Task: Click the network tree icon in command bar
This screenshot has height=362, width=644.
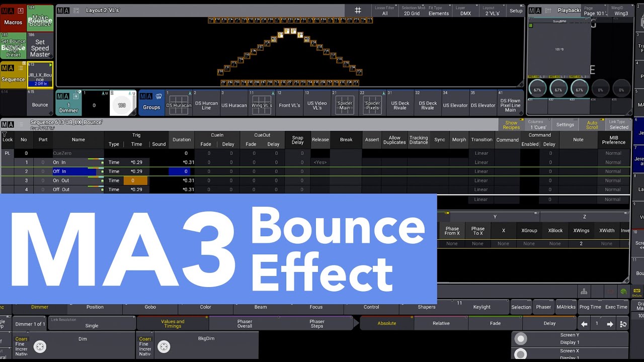Action: coord(584,292)
